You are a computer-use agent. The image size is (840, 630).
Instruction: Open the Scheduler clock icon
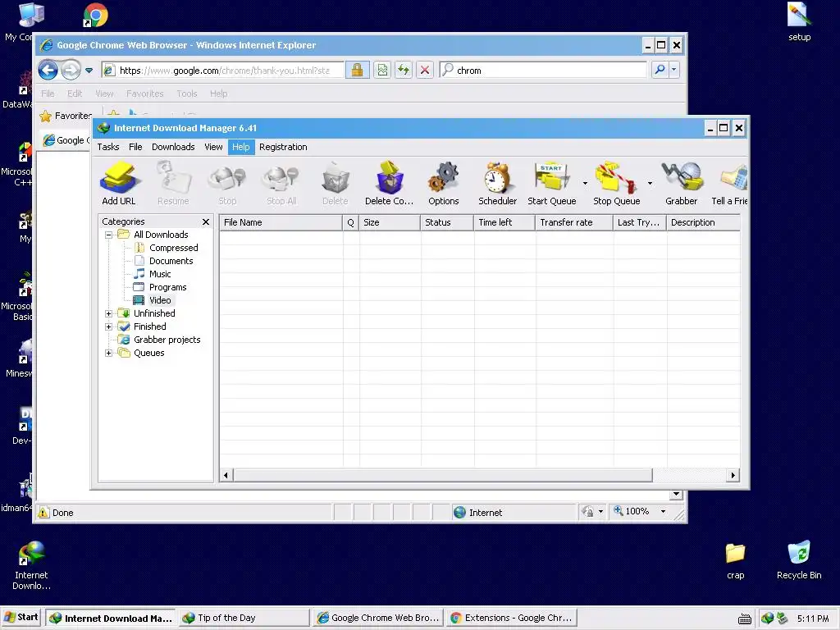point(498,184)
